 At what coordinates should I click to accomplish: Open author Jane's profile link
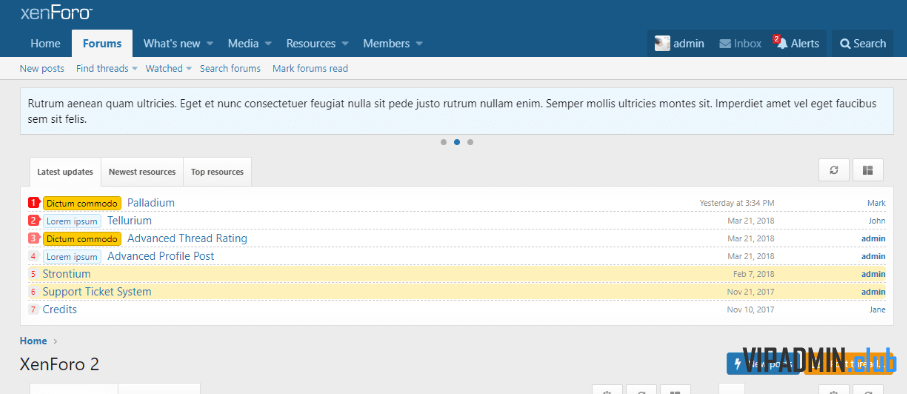click(x=877, y=310)
